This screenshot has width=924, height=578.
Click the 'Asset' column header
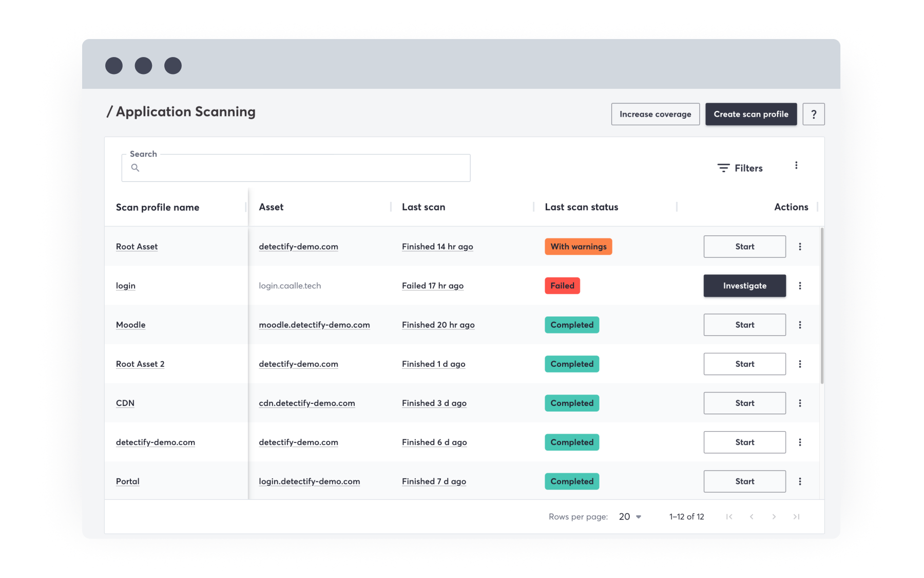coord(271,207)
